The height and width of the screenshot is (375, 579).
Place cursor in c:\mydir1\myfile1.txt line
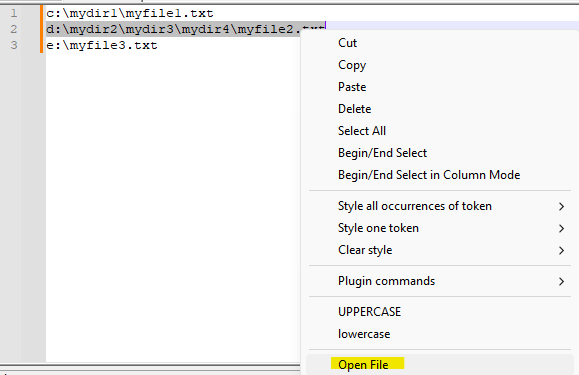coord(130,14)
